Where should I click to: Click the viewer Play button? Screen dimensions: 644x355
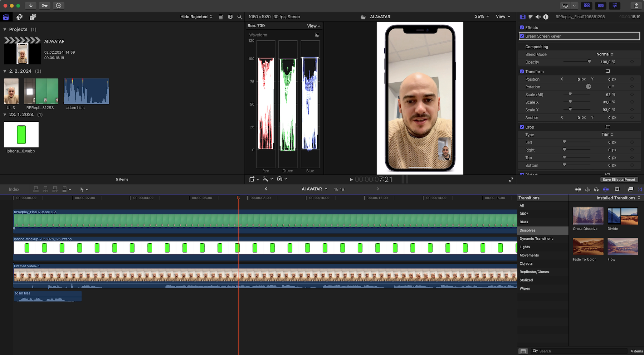point(351,180)
